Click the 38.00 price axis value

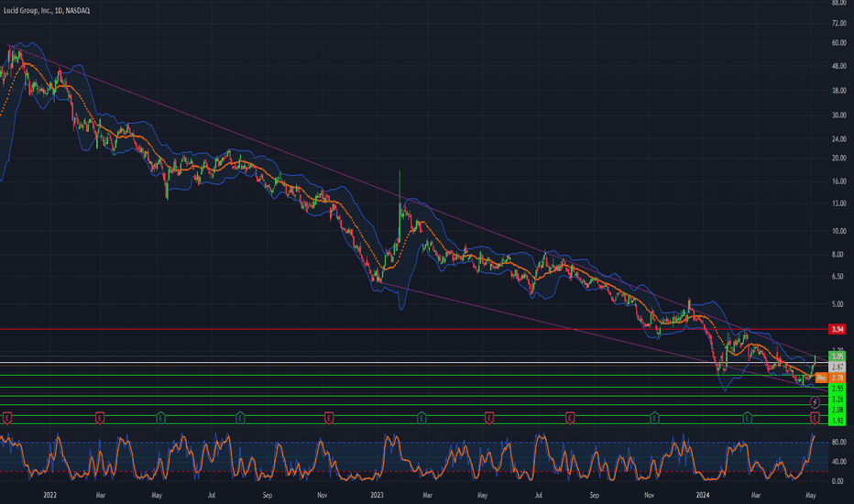click(838, 91)
